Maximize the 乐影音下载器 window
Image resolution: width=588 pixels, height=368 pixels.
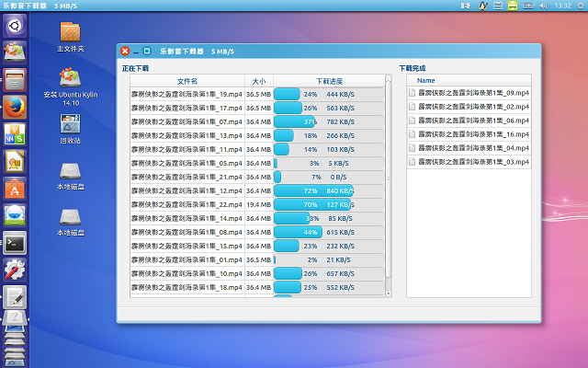coord(147,51)
